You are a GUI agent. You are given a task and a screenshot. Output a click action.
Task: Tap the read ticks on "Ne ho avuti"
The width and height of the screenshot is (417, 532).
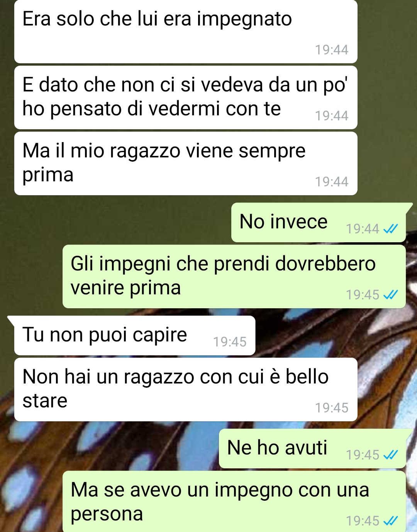tap(390, 455)
